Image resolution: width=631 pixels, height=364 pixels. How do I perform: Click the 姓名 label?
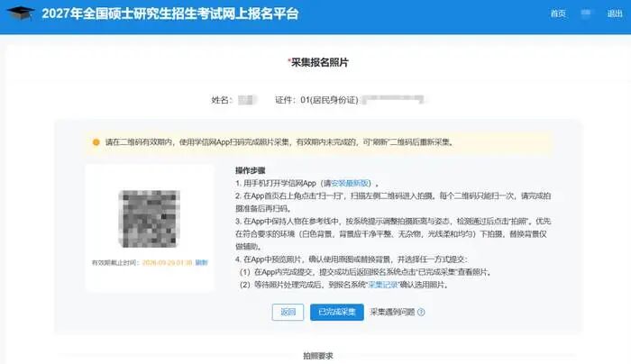coord(222,100)
